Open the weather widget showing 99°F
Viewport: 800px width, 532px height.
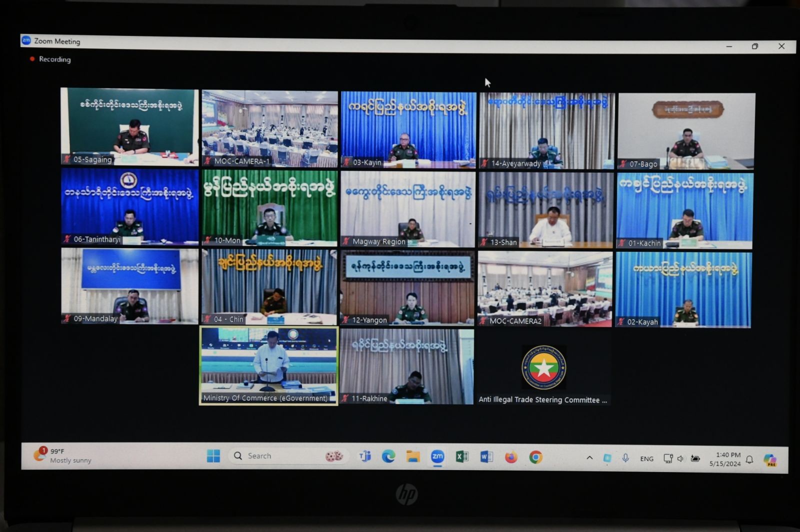coord(62,455)
